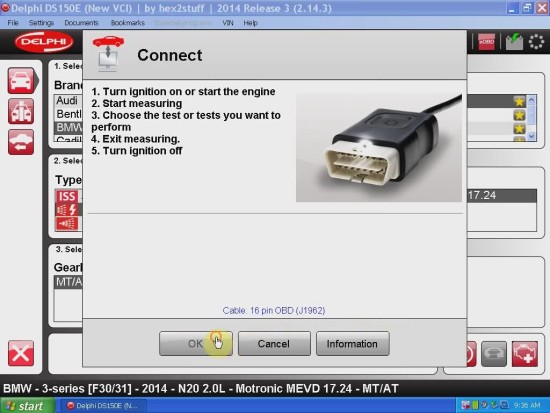The height and width of the screenshot is (413, 550).
Task: Select the ignition spark system type icon
Action: point(67,210)
